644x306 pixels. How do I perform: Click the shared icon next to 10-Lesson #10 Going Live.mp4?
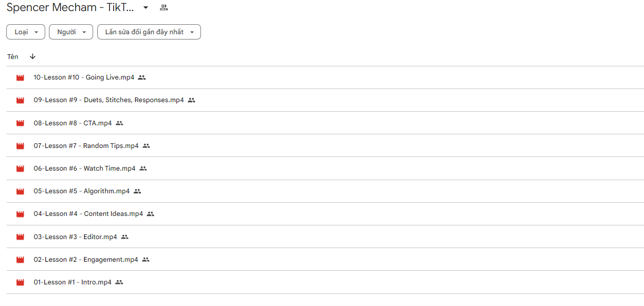tap(142, 77)
